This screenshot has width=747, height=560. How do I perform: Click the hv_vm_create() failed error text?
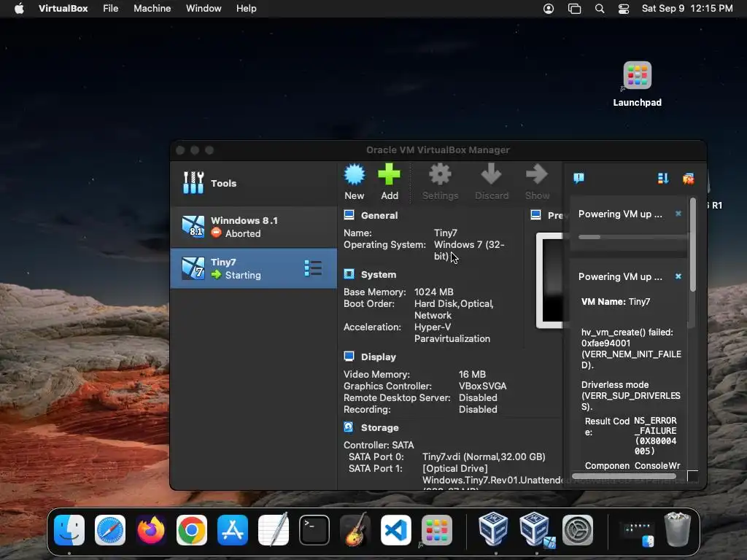[x=631, y=349]
